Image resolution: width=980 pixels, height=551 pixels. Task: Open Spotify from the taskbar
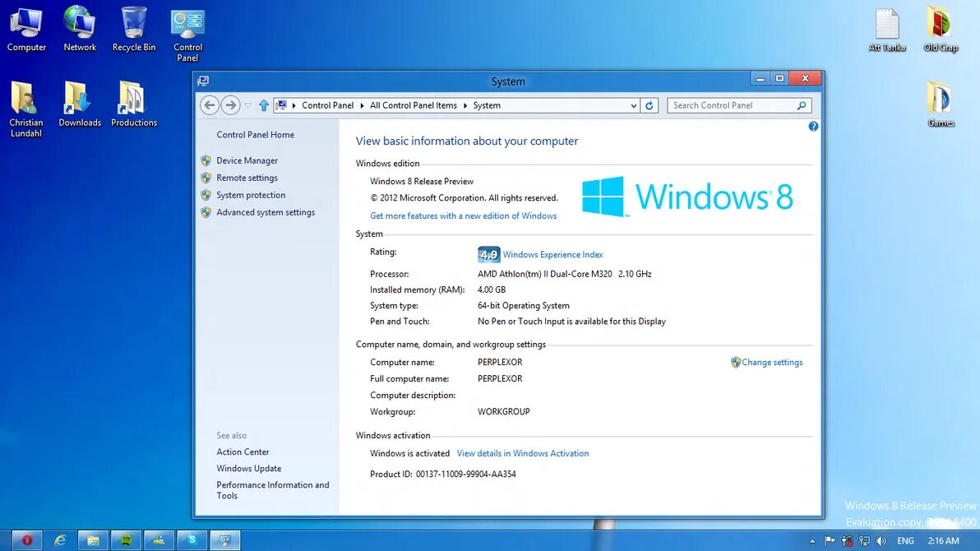tap(127, 540)
